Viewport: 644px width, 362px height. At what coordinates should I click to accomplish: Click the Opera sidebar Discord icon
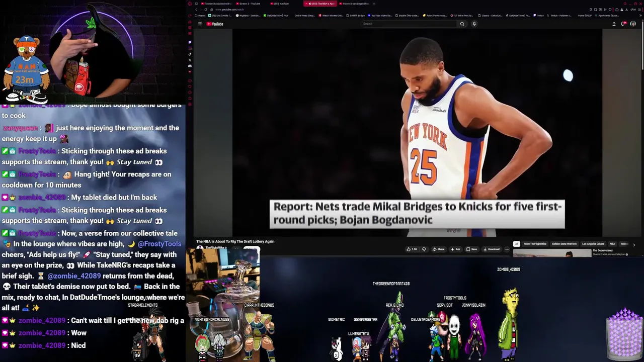[x=190, y=66]
